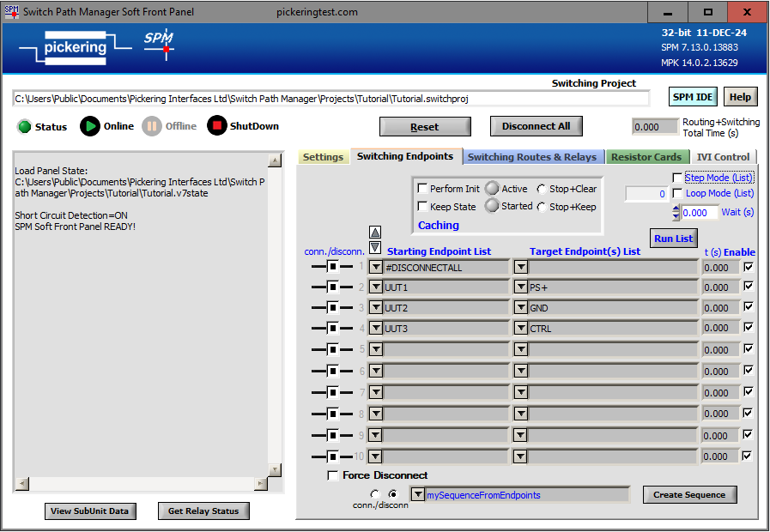Viewport: 770px width, 532px height.
Task: Switch to the Switching Routes & Relays tab
Action: point(533,157)
